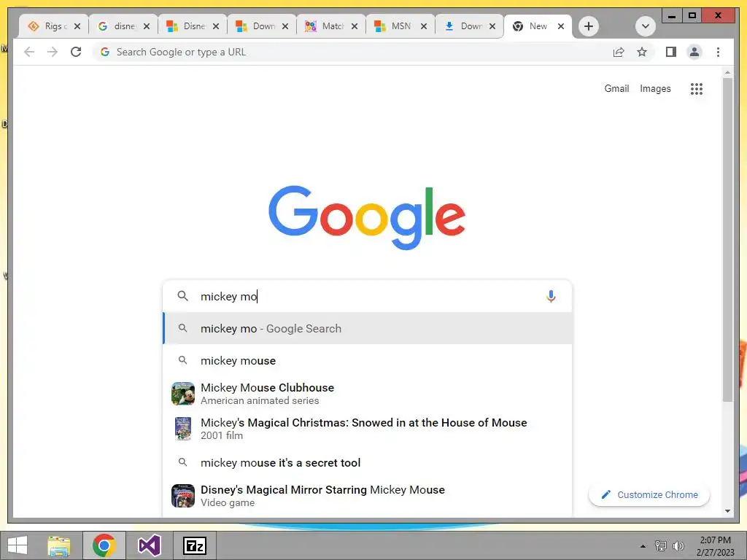This screenshot has height=560, width=747.
Task: Reload the current page
Action: tap(76, 52)
